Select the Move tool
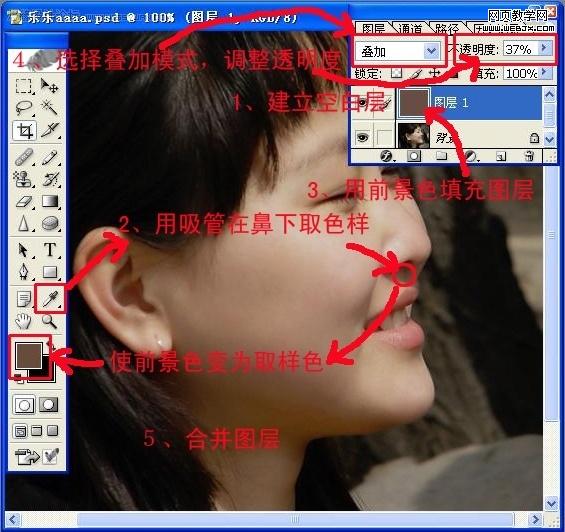565x532 pixels. 49,86
